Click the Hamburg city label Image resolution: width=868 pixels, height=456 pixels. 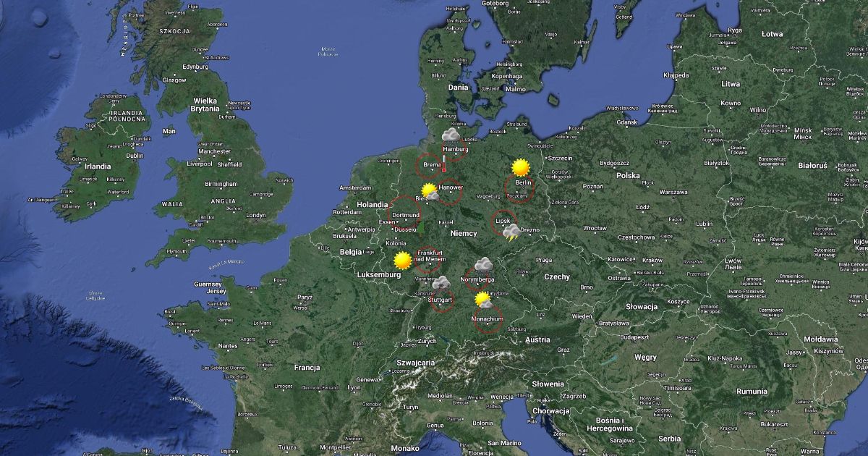pos(456,149)
